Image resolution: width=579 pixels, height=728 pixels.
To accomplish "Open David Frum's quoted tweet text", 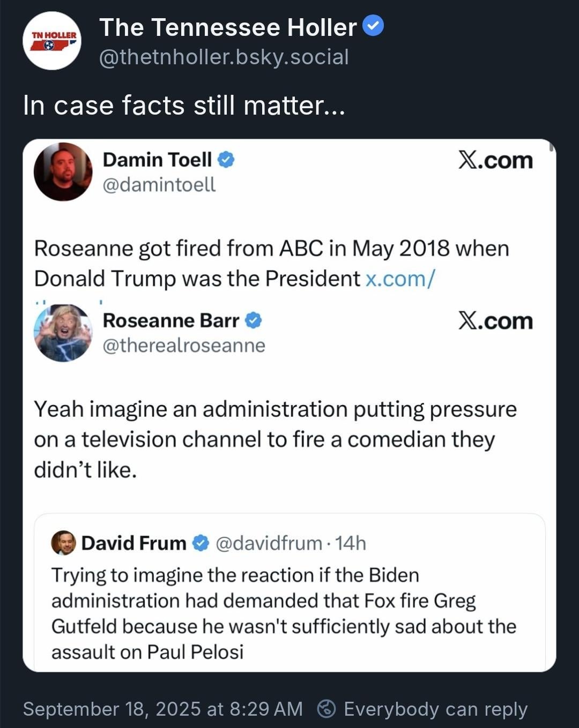I will tap(284, 613).
